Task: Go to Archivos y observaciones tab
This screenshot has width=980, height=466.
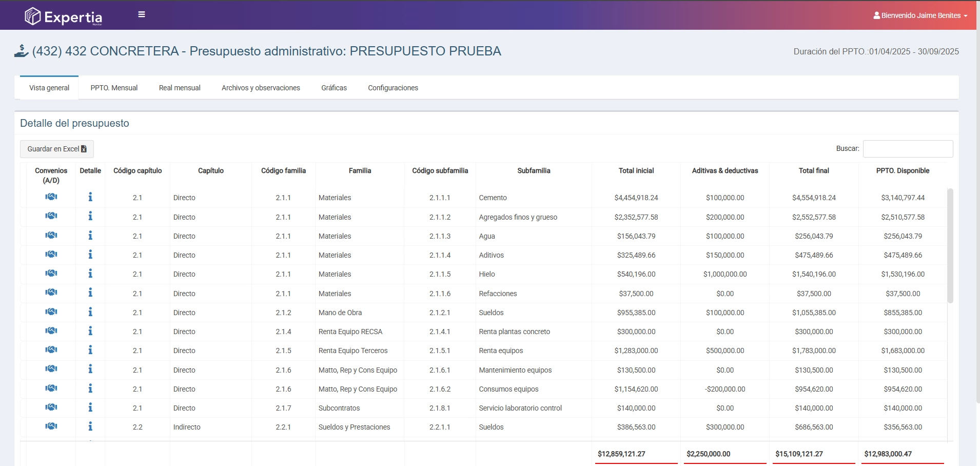Action: (x=261, y=88)
